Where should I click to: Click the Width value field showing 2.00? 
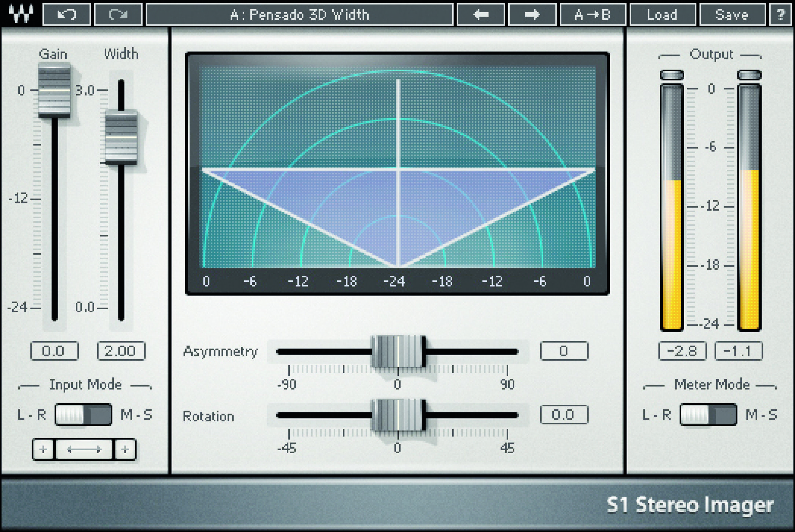121,351
